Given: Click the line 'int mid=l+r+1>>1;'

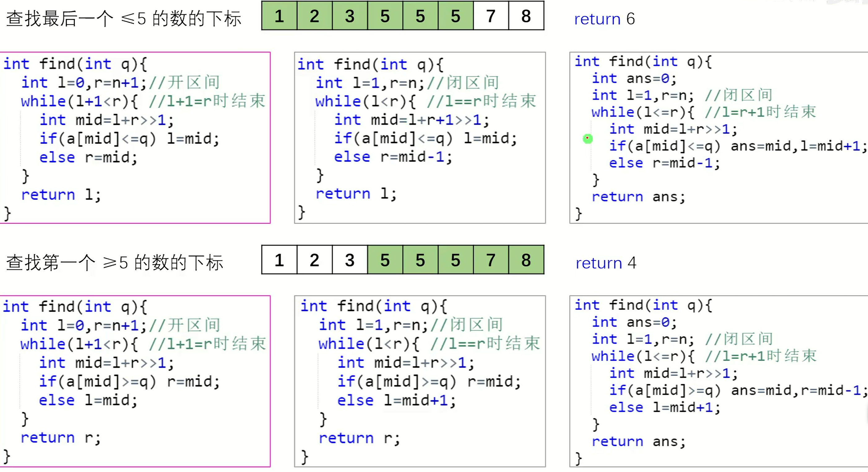Looking at the screenshot, I should [412, 120].
